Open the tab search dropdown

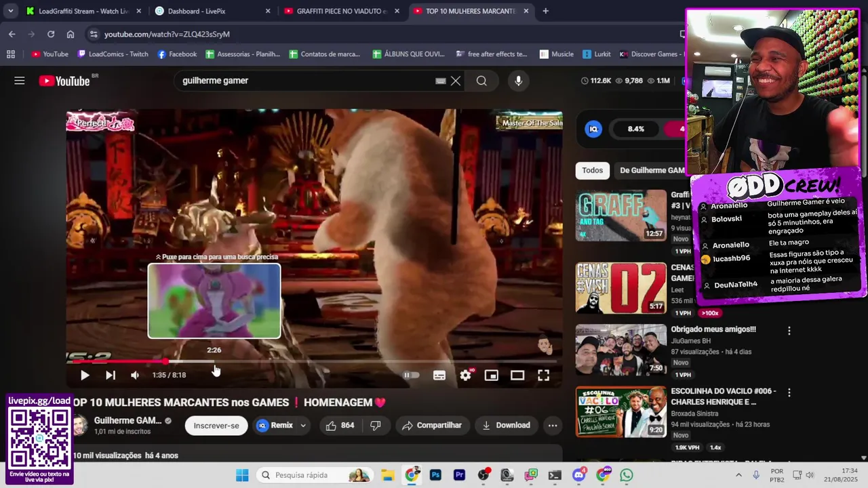coord(10,11)
